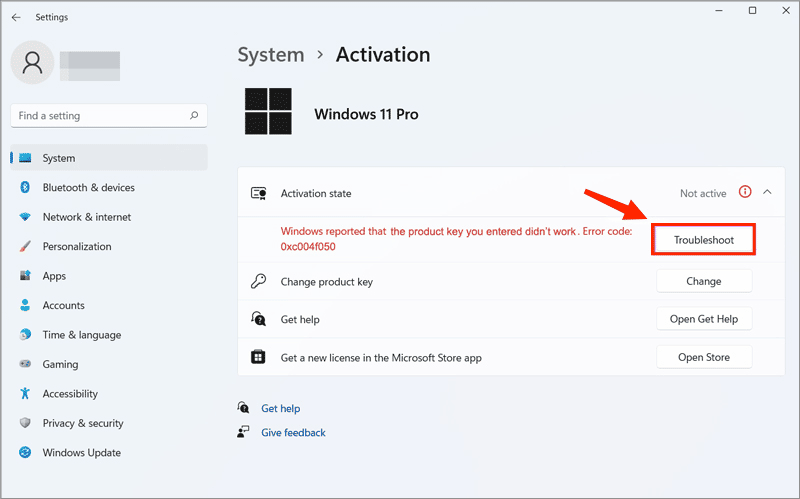
Task: Click the Settings window title
Action: [x=52, y=17]
